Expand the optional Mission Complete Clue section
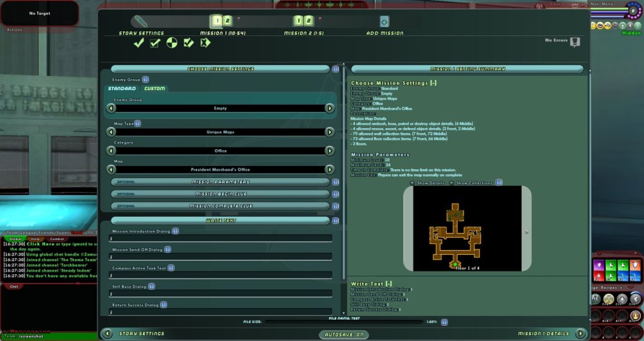Image resolution: width=644 pixels, height=341 pixels. (220, 206)
